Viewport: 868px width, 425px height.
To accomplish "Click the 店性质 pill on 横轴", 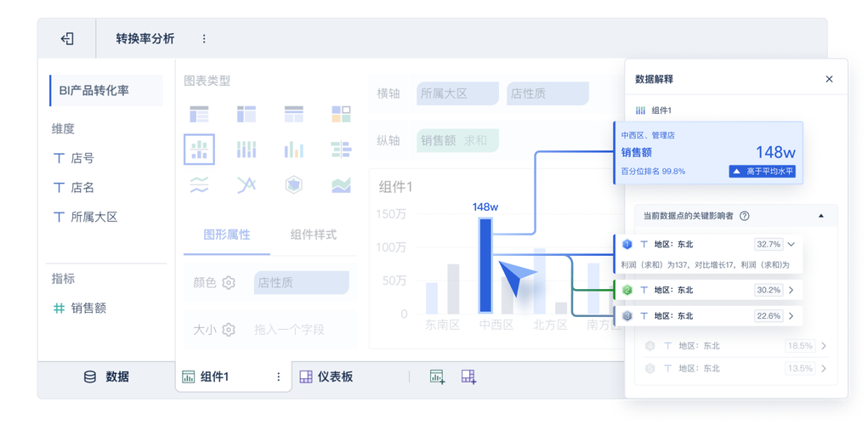I will [547, 93].
